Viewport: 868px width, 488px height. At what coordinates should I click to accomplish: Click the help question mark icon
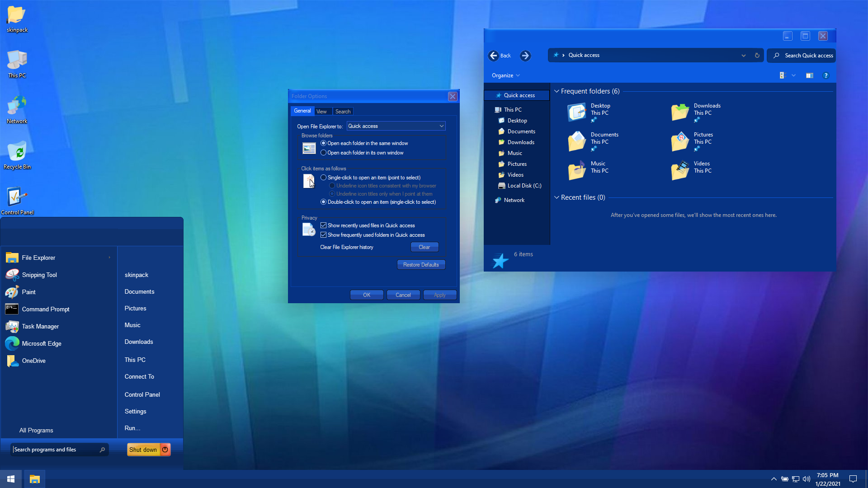(x=826, y=75)
